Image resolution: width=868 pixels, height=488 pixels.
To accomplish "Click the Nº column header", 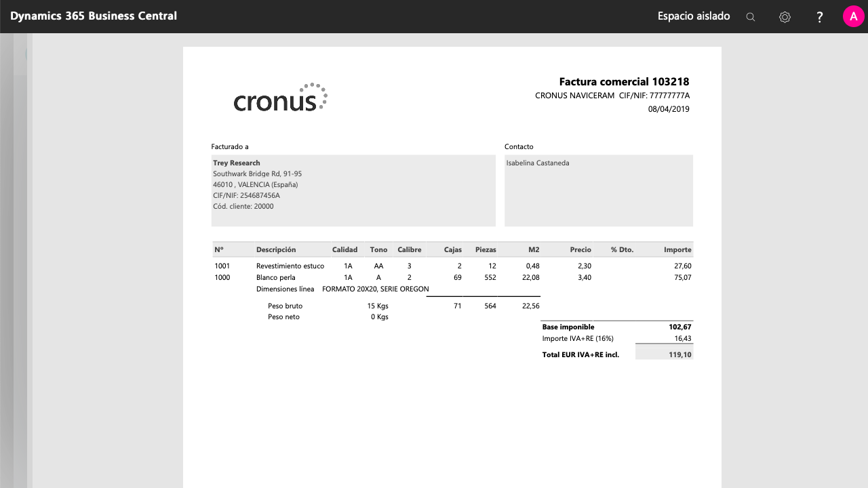I will pos(219,249).
